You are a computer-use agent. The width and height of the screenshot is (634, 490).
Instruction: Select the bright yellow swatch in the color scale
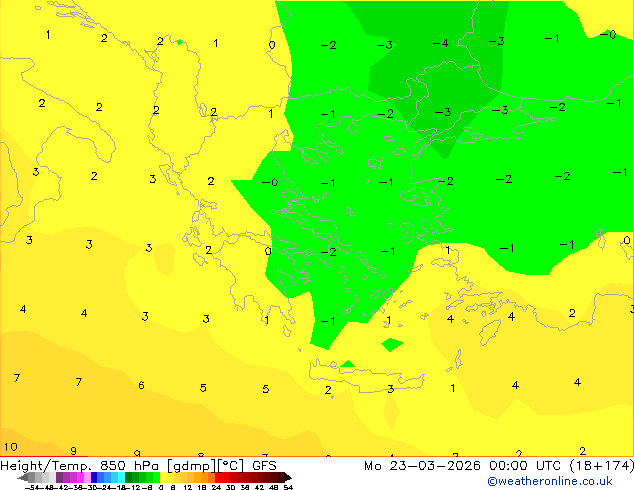[163, 477]
